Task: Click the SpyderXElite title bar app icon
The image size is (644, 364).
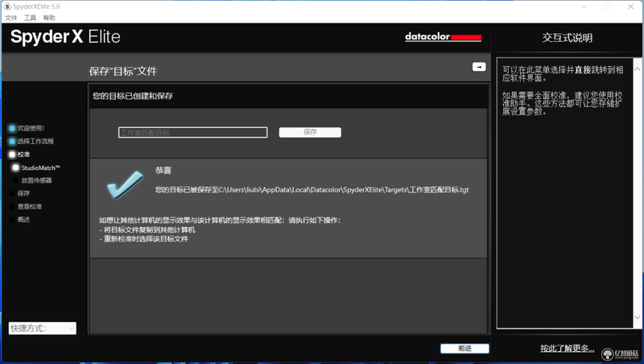Action: tap(7, 6)
